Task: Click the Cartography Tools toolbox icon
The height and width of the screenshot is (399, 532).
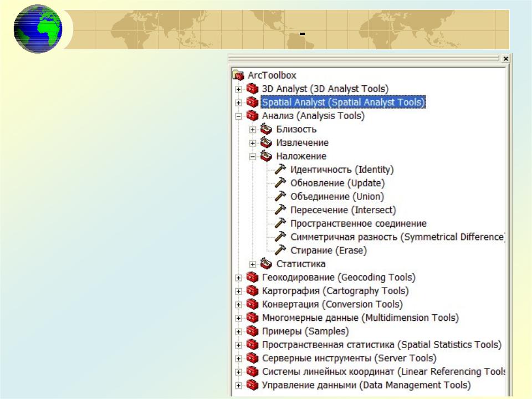Action: coord(253,291)
